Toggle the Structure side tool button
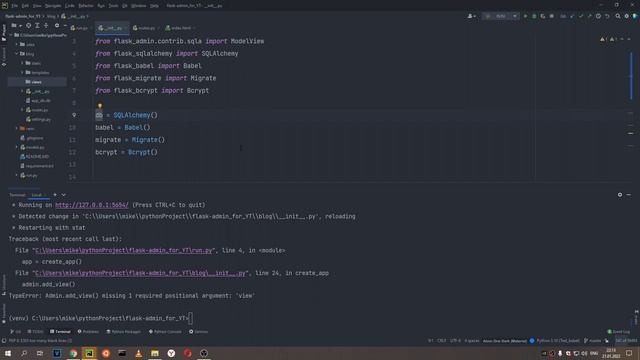Image resolution: width=640 pixels, height=360 pixels. pos(4,284)
